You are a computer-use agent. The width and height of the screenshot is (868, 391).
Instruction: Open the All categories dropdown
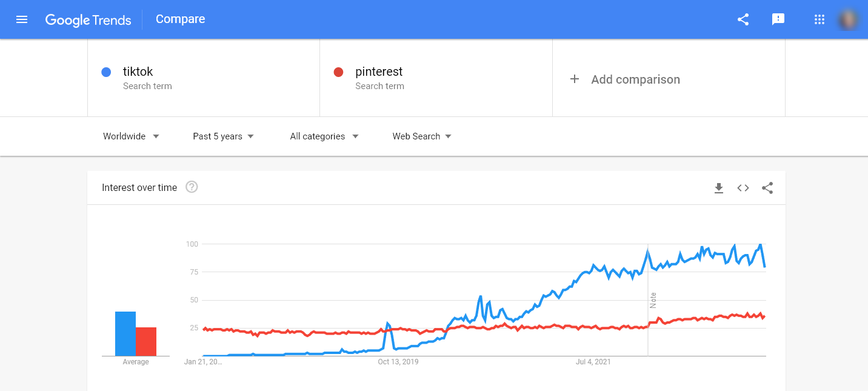click(x=324, y=136)
